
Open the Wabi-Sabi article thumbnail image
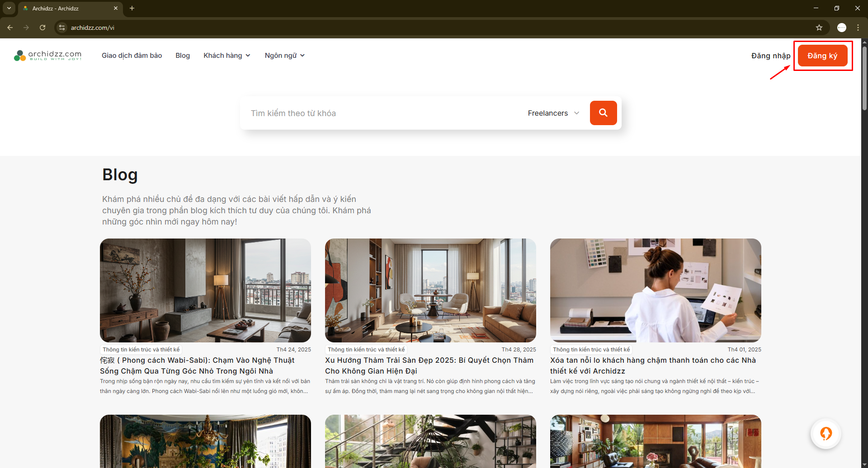pyautogui.click(x=205, y=290)
